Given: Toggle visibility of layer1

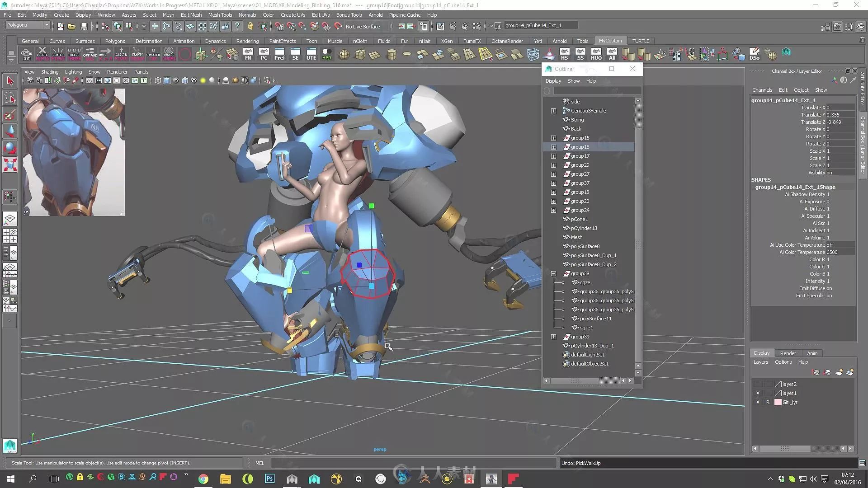Looking at the screenshot, I should 758,393.
